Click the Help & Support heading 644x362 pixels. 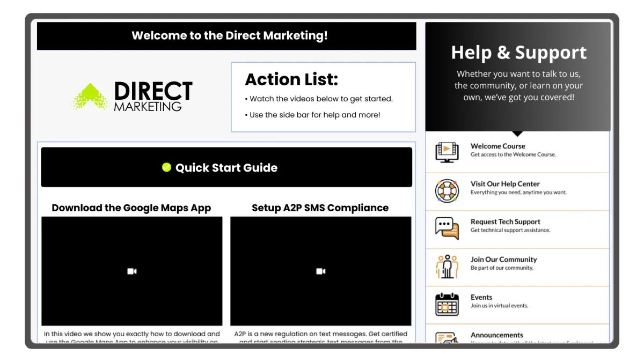pyautogui.click(x=519, y=53)
